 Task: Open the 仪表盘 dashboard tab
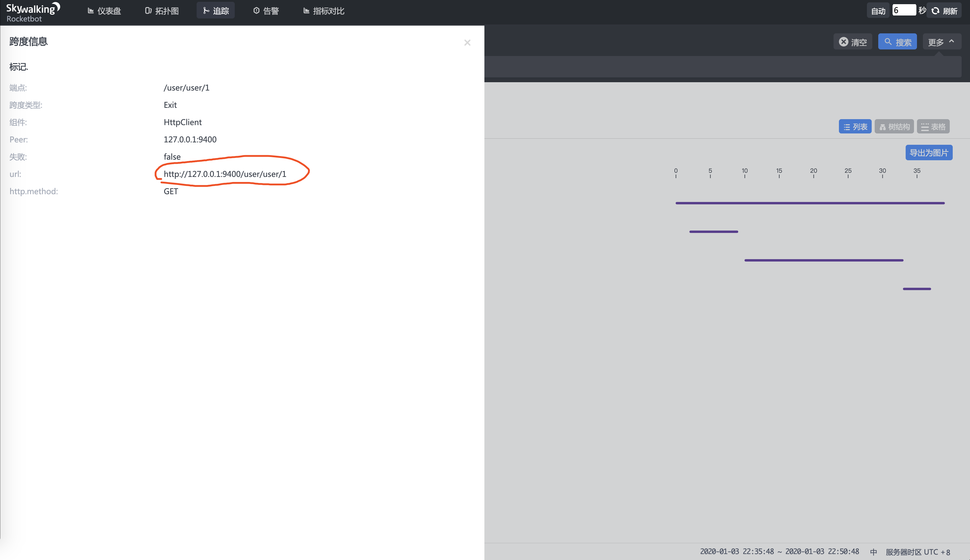click(104, 11)
